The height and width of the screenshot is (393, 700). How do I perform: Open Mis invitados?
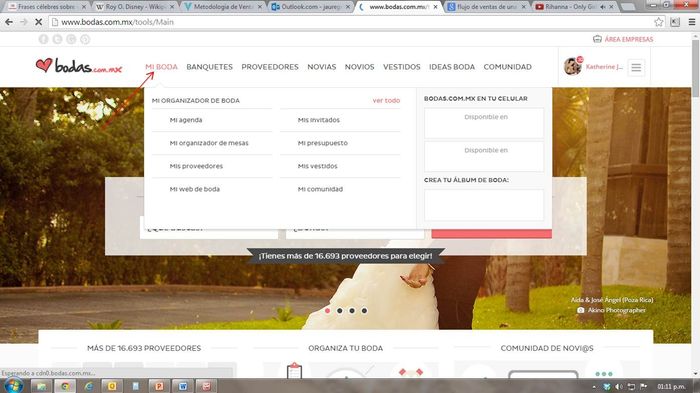click(x=319, y=120)
